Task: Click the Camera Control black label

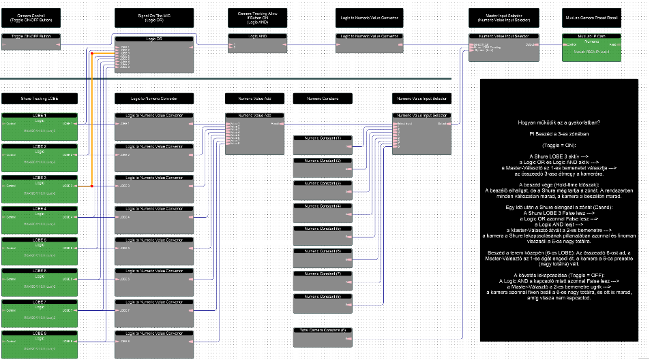Action: coord(31,18)
